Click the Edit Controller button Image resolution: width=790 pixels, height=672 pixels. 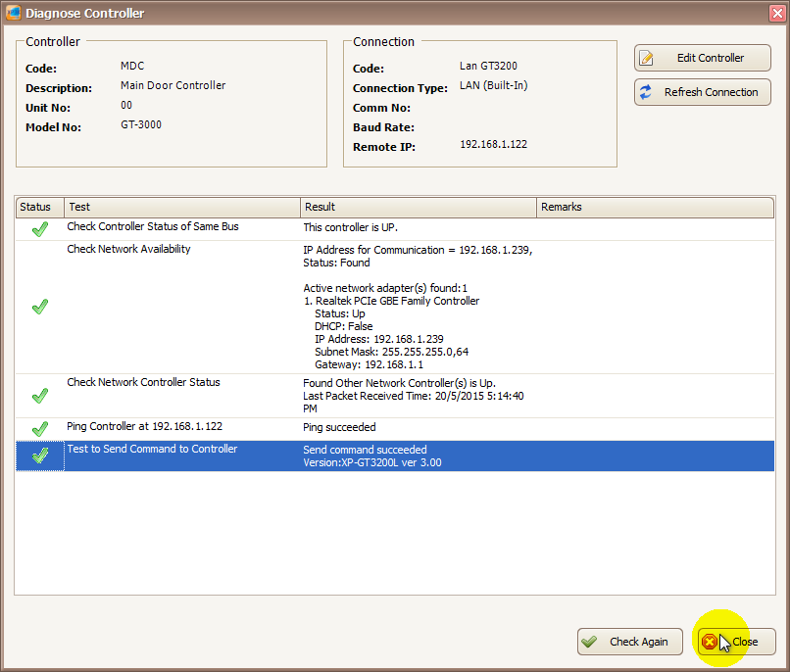[702, 58]
